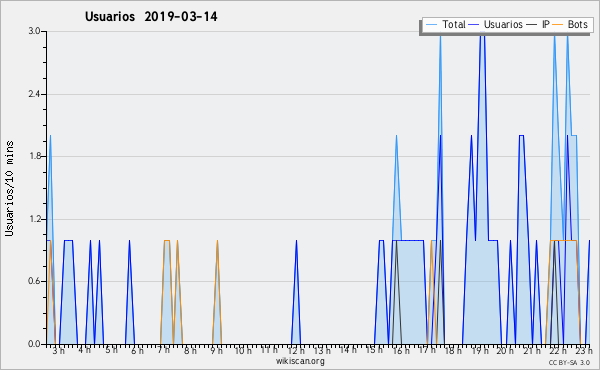600x370 pixels.
Task: Click the 'CC BY-SA 3.0' license text
Action: point(569,363)
